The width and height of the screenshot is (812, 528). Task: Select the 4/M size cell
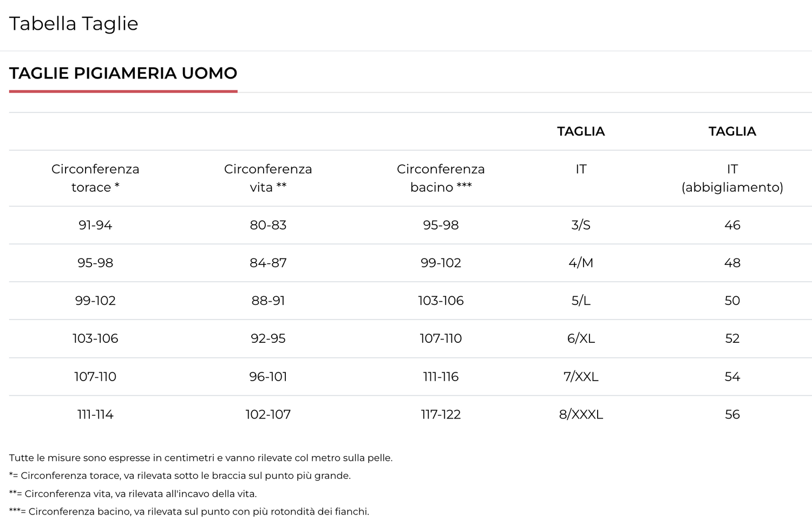(581, 263)
